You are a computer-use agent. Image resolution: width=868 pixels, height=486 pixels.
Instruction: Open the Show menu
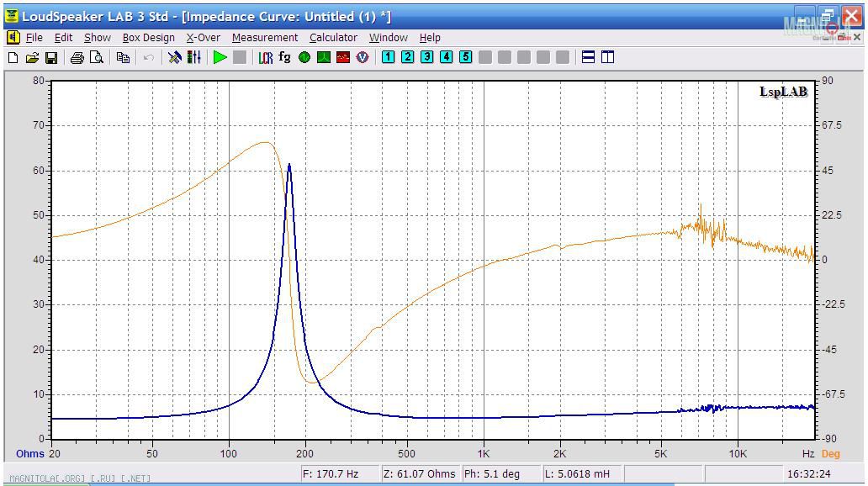98,38
